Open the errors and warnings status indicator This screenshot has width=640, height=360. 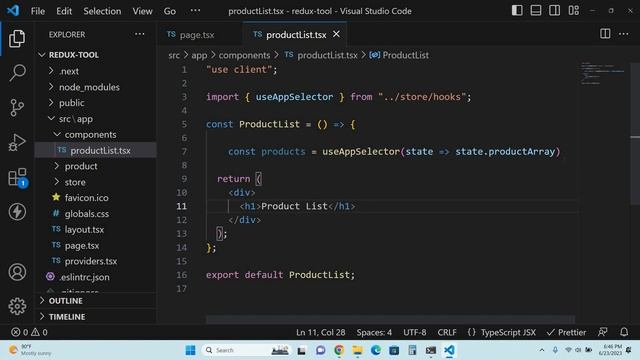pyautogui.click(x=29, y=332)
